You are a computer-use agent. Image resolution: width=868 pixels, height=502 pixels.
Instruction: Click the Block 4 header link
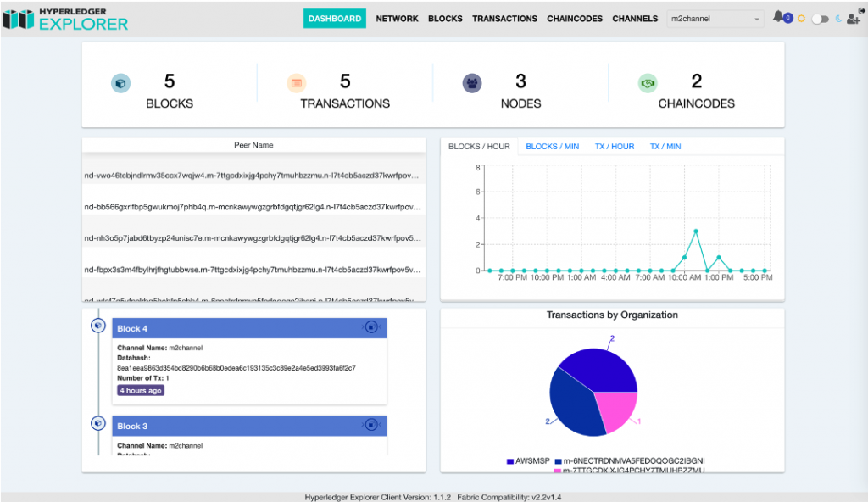132,328
